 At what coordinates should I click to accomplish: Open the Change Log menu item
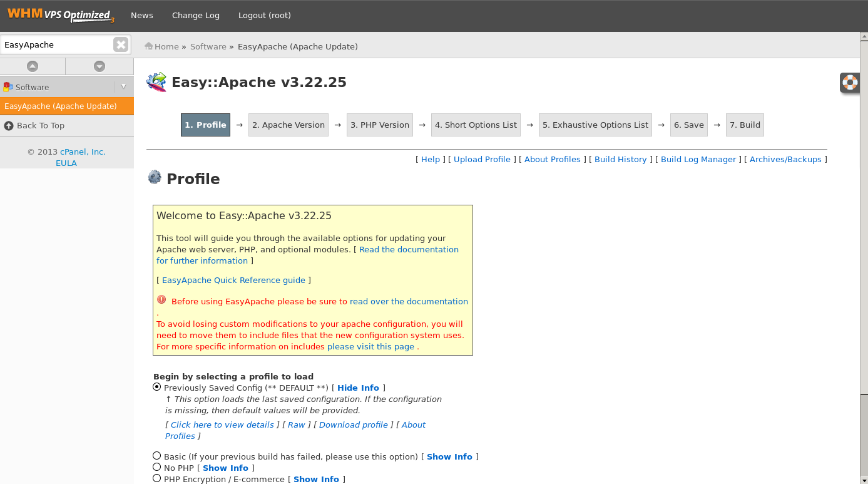point(195,16)
